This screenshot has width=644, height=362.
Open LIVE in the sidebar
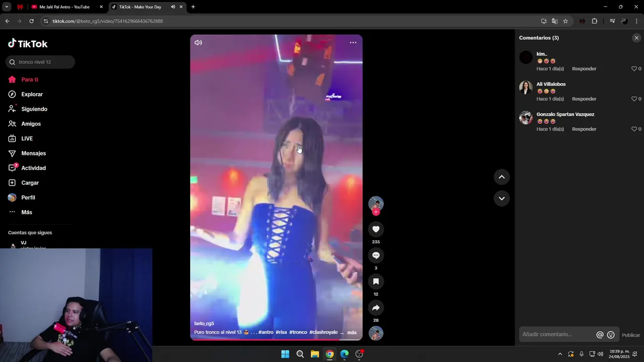[x=20, y=139]
